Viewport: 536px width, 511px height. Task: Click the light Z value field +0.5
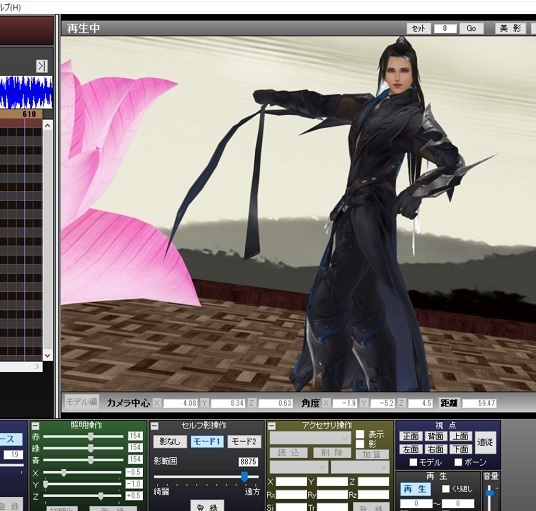(134, 496)
